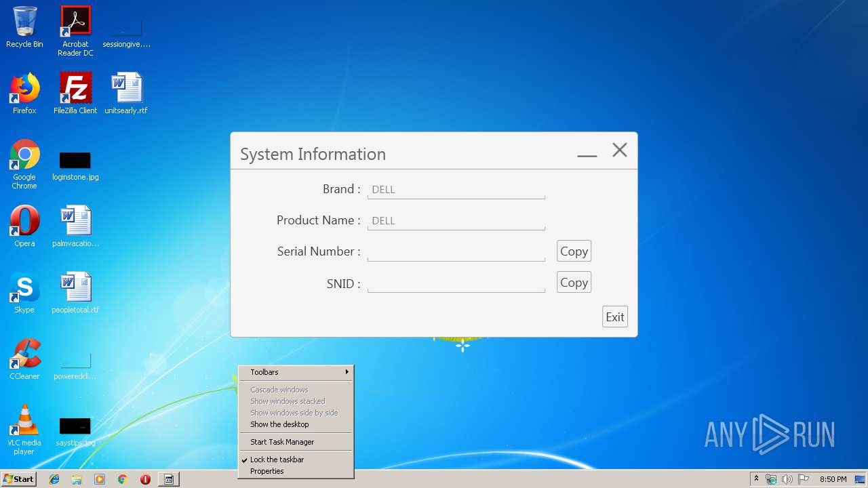This screenshot has height=488, width=868.
Task: Open Acrobat Reader DC desktop icon
Action: tap(75, 30)
